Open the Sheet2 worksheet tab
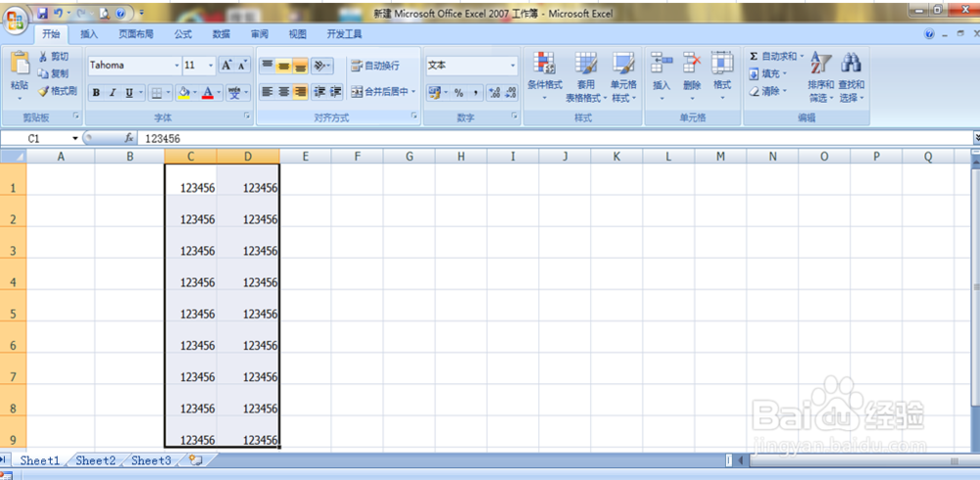This screenshot has height=480, width=980. pos(96,460)
